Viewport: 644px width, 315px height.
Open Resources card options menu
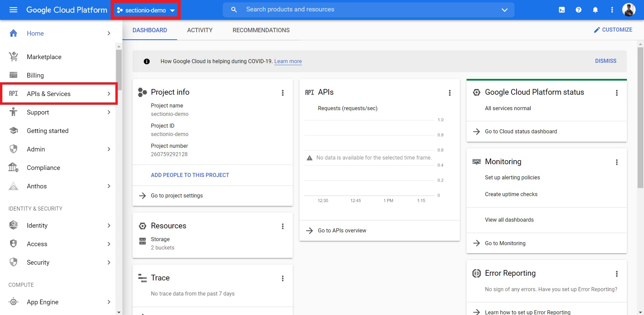coord(283,227)
